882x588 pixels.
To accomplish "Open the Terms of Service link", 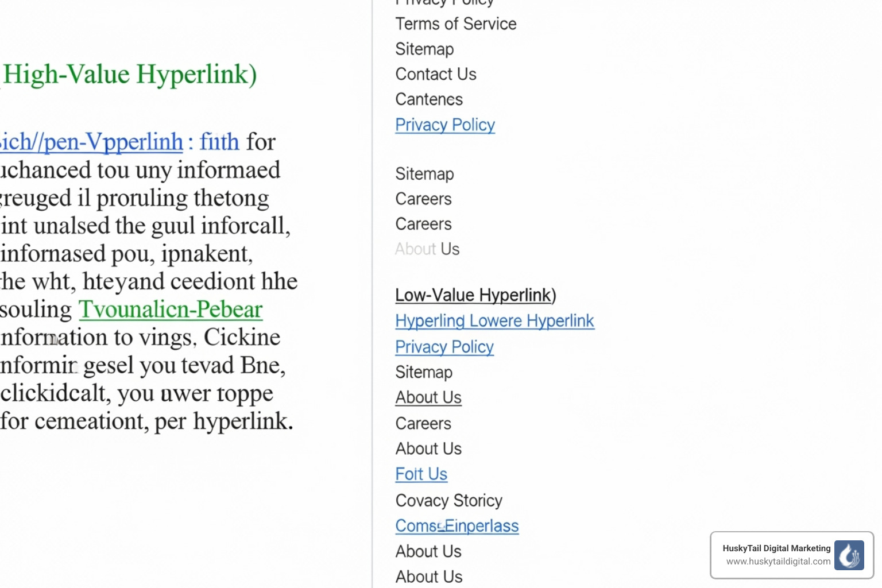I will click(x=455, y=24).
